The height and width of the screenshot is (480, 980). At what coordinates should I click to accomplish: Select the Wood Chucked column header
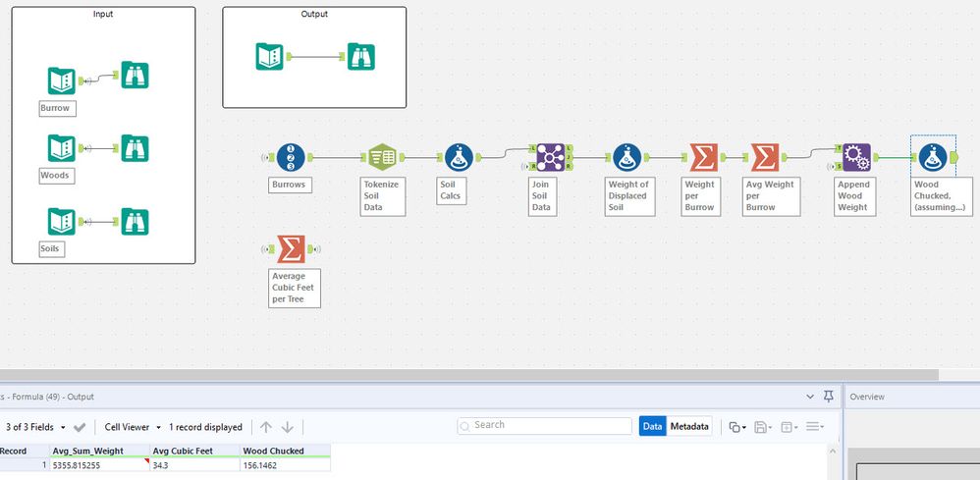[285, 451]
